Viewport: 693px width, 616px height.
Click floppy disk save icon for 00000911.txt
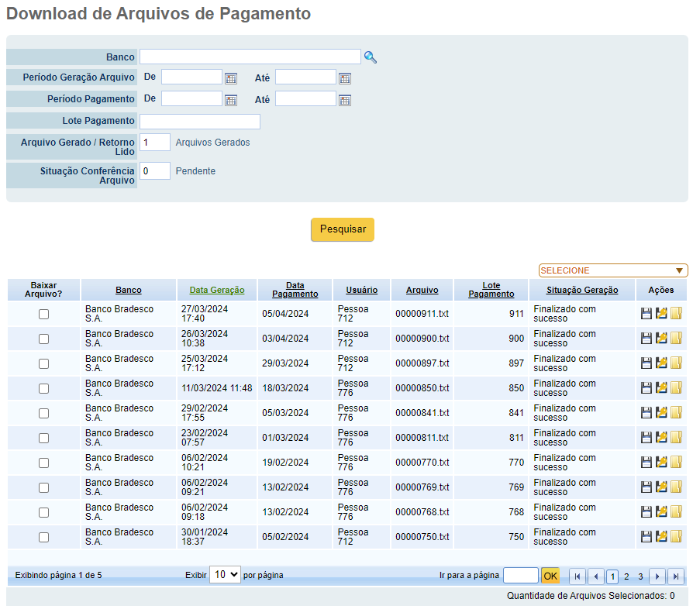pyautogui.click(x=646, y=314)
